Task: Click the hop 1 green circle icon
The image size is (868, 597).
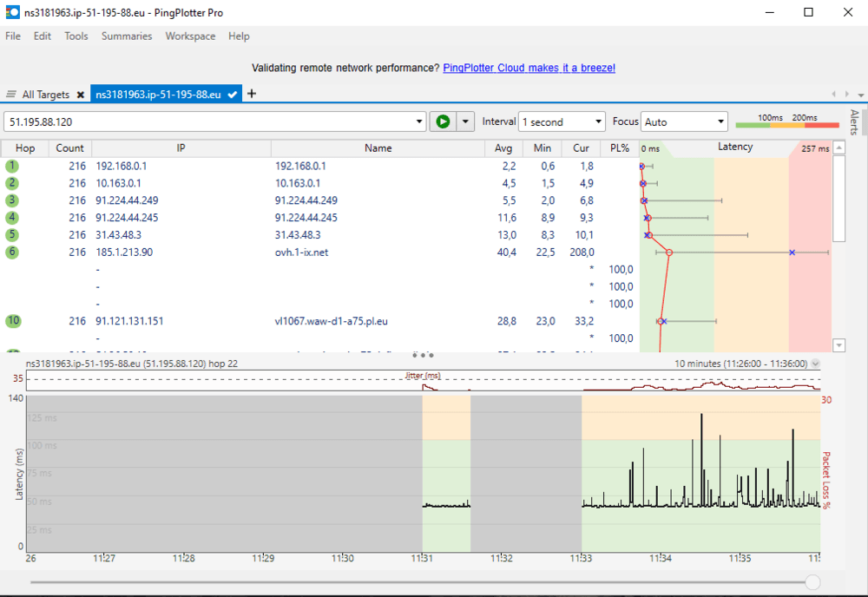Action: coord(12,166)
